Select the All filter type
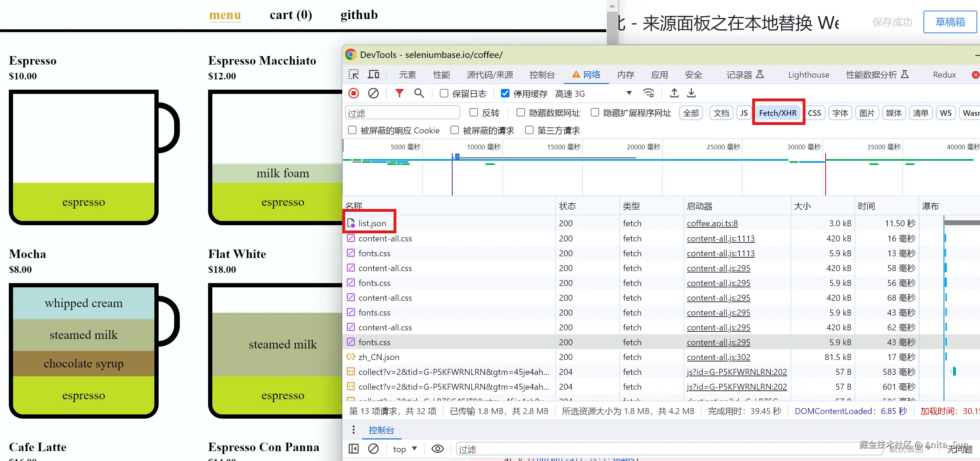 [x=691, y=113]
